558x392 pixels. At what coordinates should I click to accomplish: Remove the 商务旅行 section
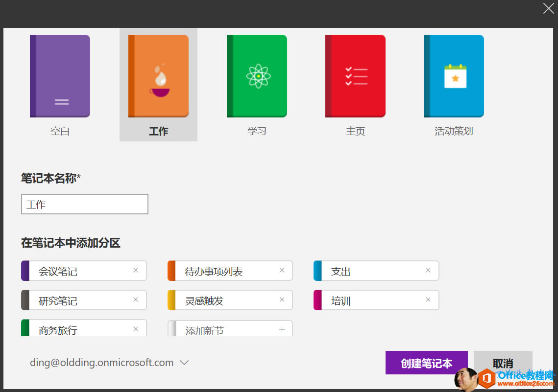pyautogui.click(x=136, y=328)
